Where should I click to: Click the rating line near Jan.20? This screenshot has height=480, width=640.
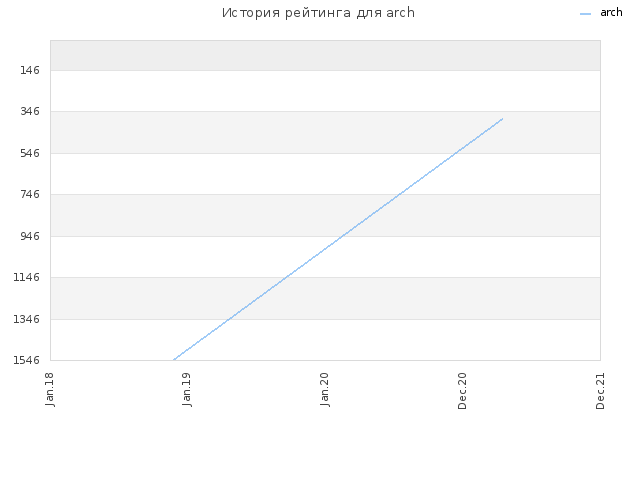(325, 247)
